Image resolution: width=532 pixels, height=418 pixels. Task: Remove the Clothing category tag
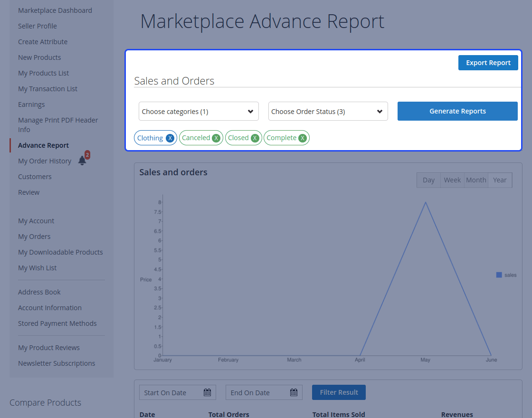click(170, 138)
